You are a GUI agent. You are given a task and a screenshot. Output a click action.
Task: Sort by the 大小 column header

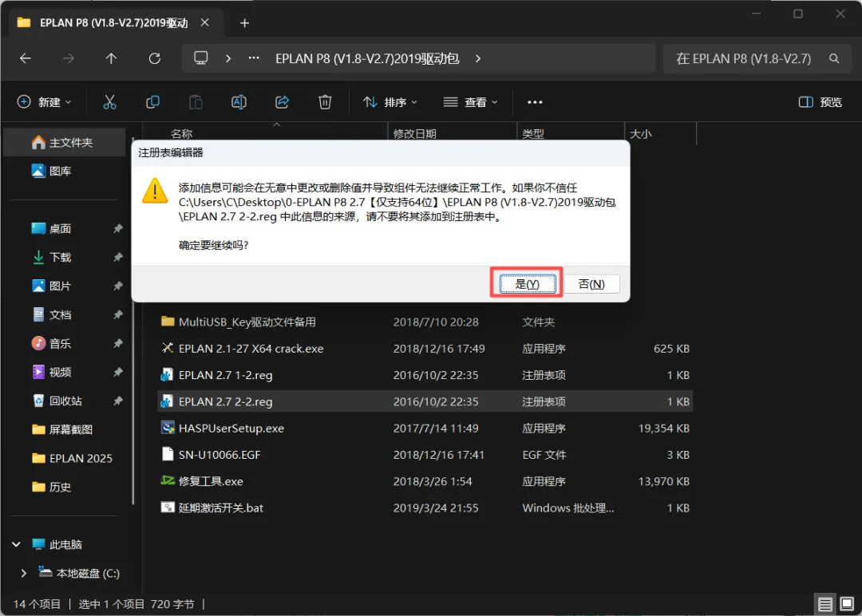click(x=640, y=133)
